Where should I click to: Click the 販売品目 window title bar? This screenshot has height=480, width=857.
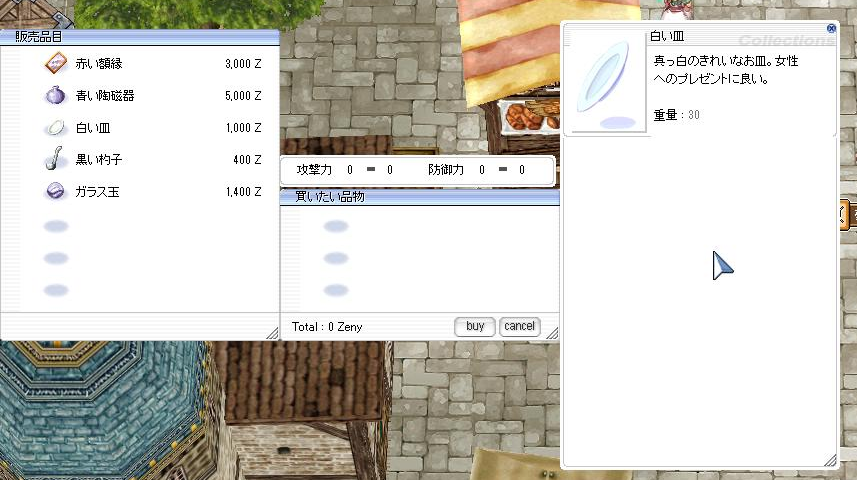[140, 37]
